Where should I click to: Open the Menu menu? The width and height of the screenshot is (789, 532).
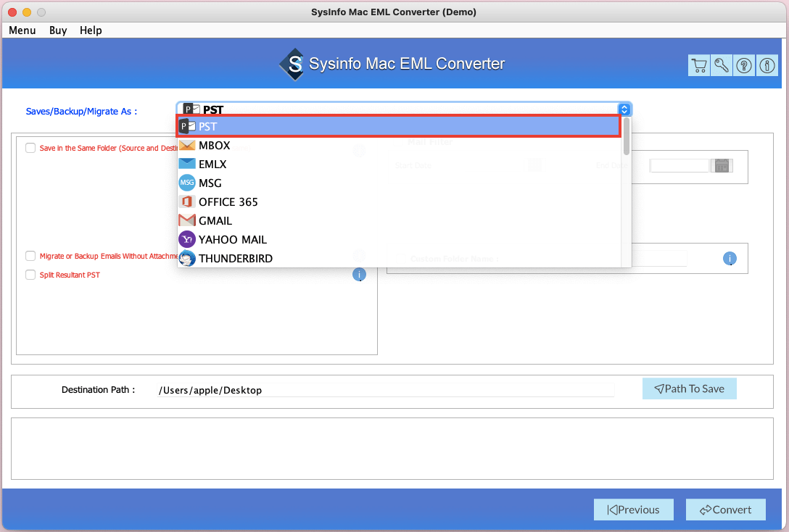point(22,30)
